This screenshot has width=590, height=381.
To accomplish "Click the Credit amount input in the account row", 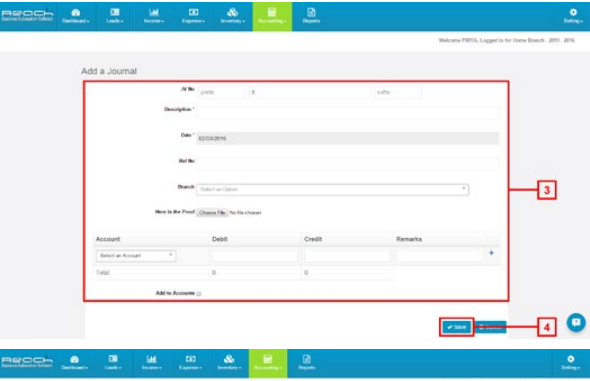I will [x=347, y=256].
